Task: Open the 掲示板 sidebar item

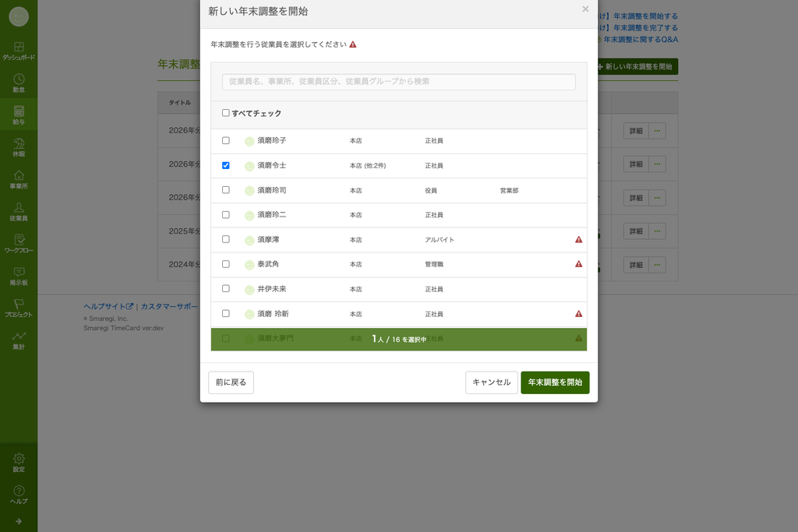Action: coord(19,277)
